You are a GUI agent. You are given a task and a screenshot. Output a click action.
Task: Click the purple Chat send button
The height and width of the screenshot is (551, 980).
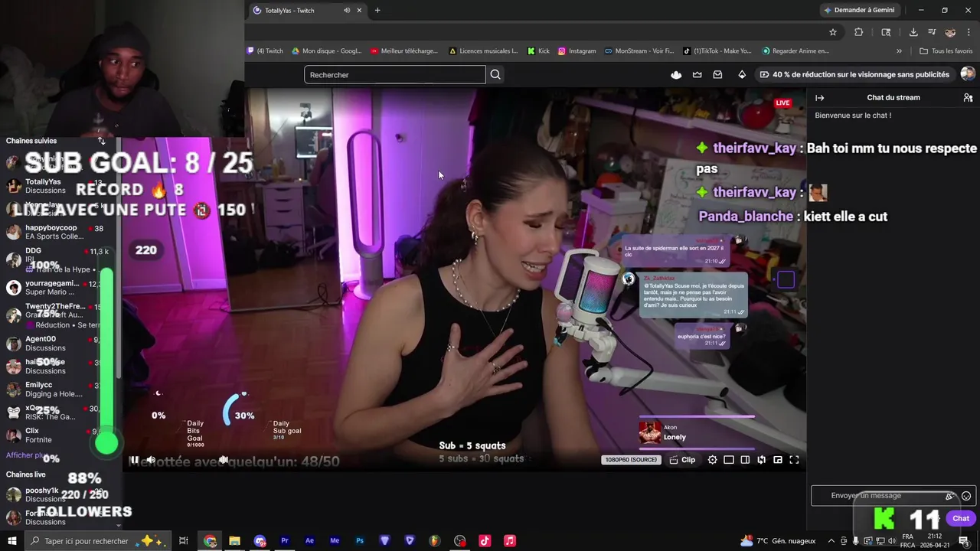click(x=961, y=518)
